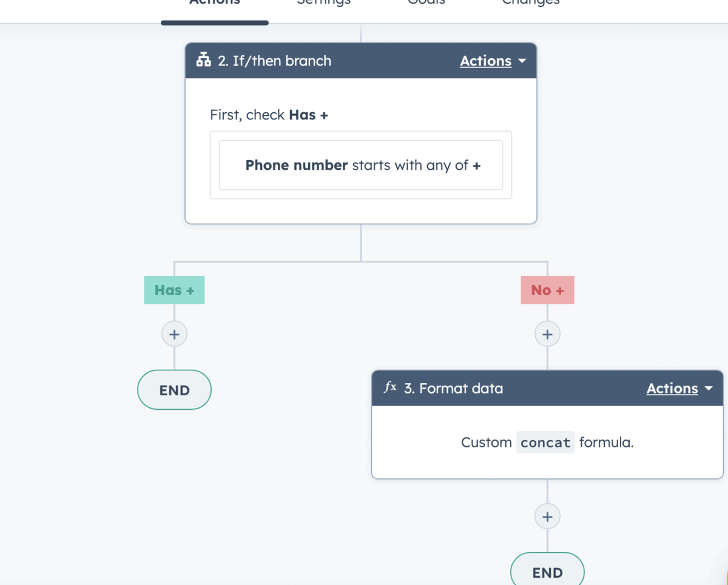Image resolution: width=728 pixels, height=585 pixels.
Task: Click END node under Has + branch
Action: pos(174,390)
